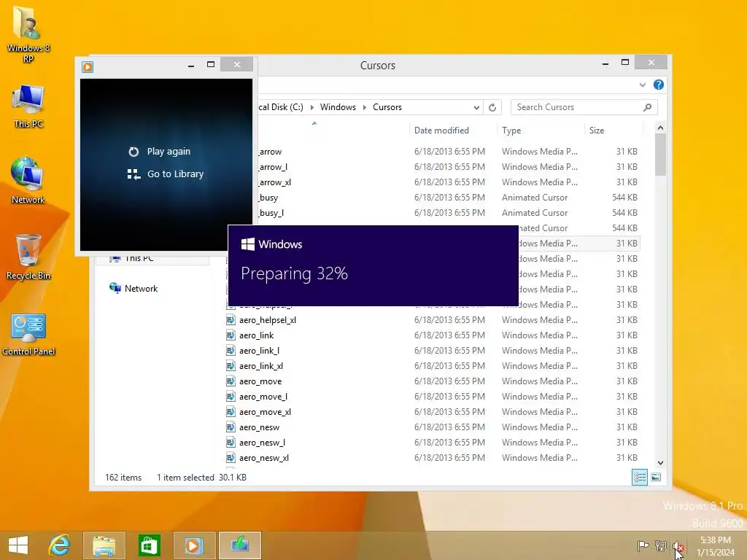Click the Network icon in navigation pane
Screen dimensions: 747x560
point(115,288)
